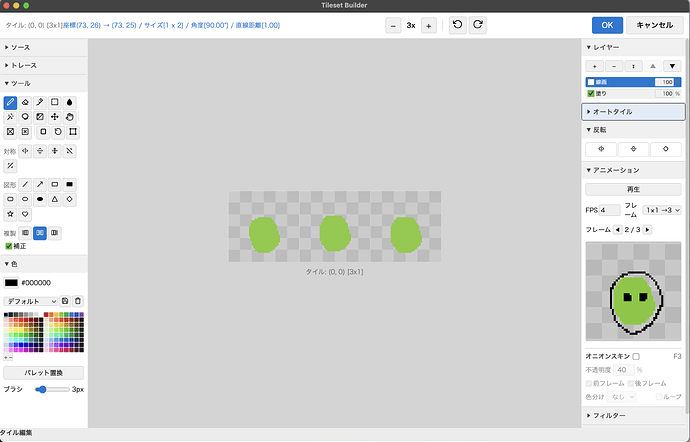Choose the filled rectangle shape
Image resolution: width=690 pixels, height=442 pixels.
point(70,184)
